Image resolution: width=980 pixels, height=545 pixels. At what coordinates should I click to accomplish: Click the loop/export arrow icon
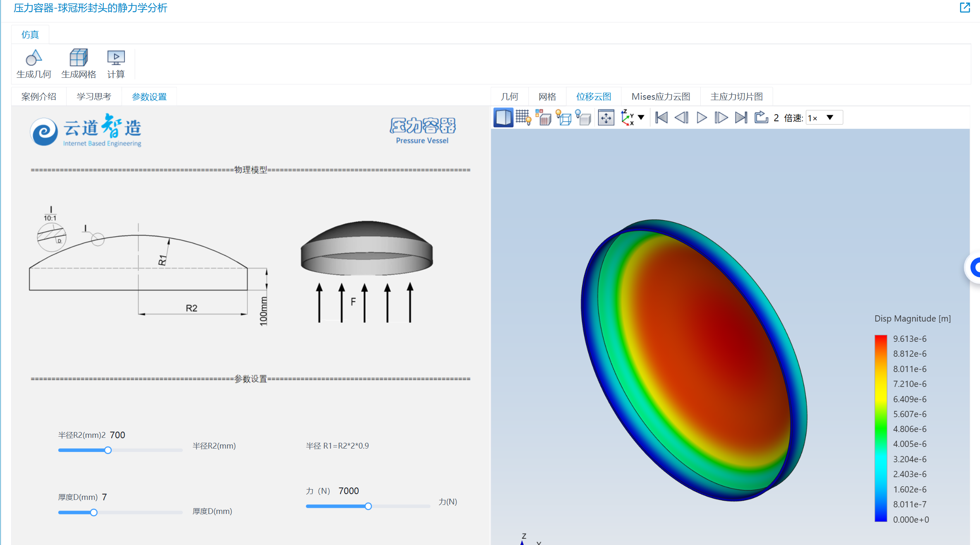pos(761,118)
